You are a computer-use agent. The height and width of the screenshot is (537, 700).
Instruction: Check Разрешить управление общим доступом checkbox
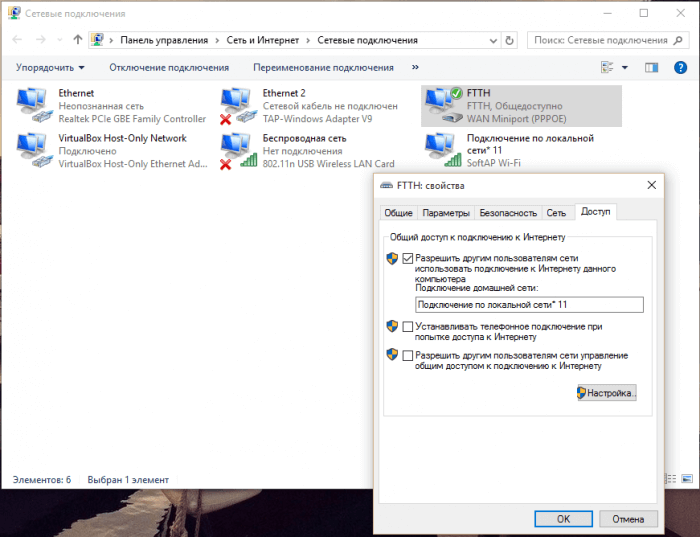coord(407,355)
